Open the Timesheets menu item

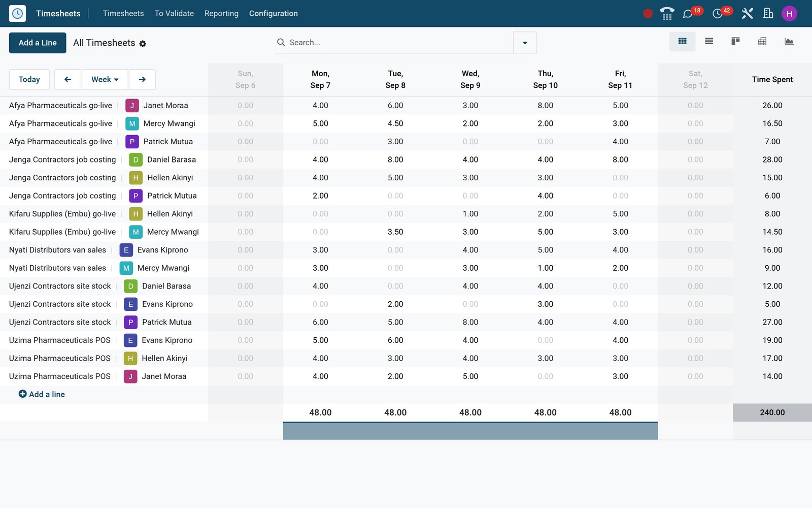123,14
